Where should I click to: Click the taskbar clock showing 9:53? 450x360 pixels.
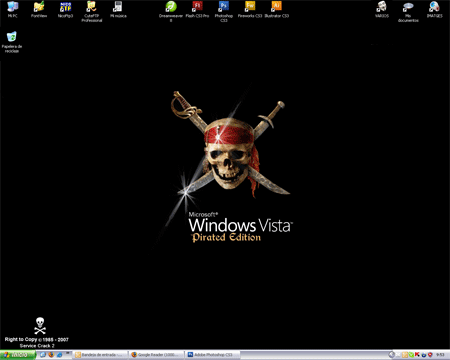[x=440, y=355]
